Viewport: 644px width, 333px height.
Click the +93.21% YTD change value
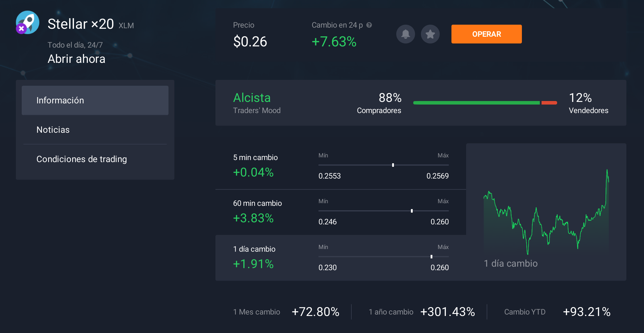(x=587, y=312)
